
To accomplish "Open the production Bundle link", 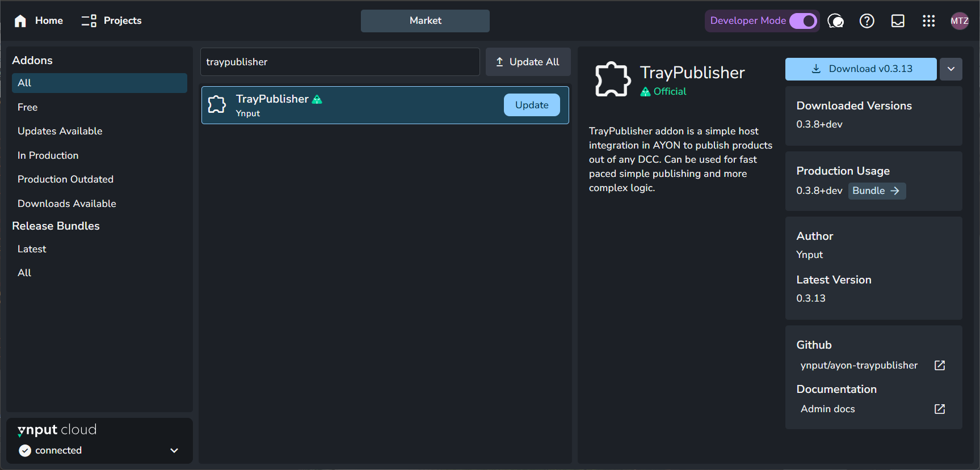I will click(x=877, y=191).
